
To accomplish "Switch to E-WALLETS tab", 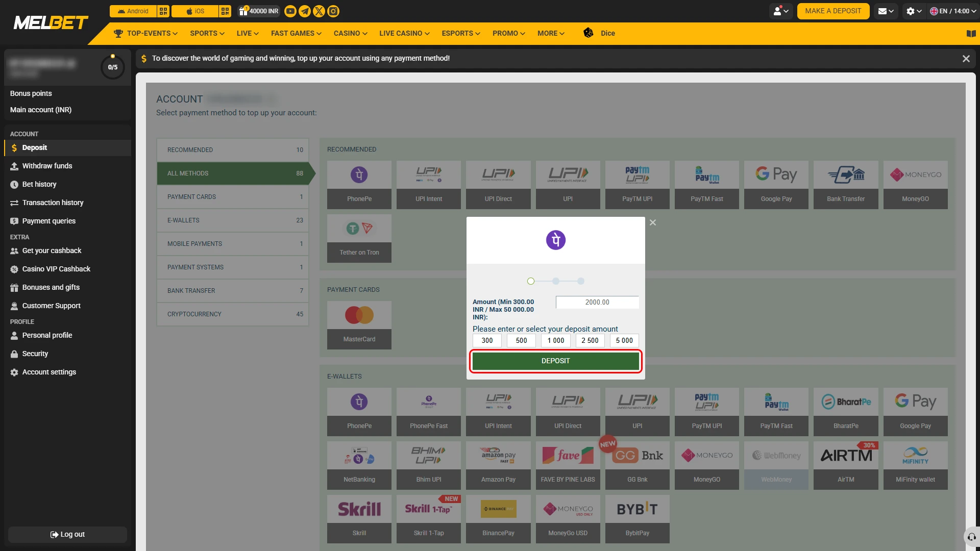I will pyautogui.click(x=233, y=220).
